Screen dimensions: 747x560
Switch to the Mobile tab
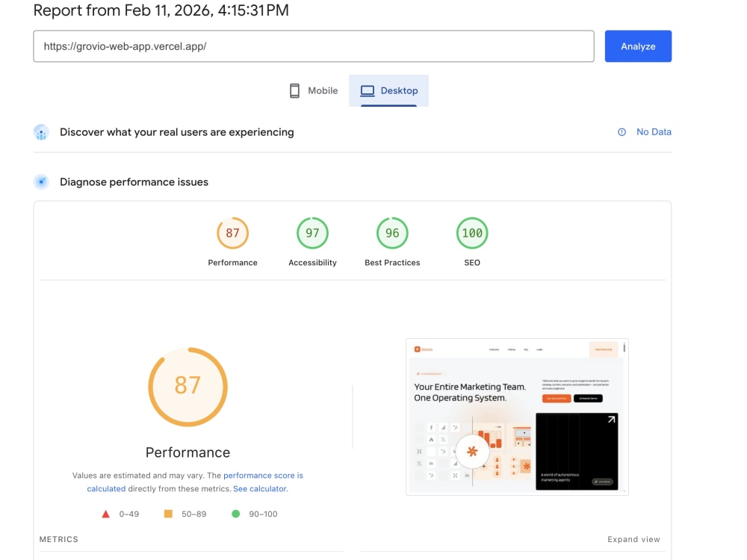314,90
